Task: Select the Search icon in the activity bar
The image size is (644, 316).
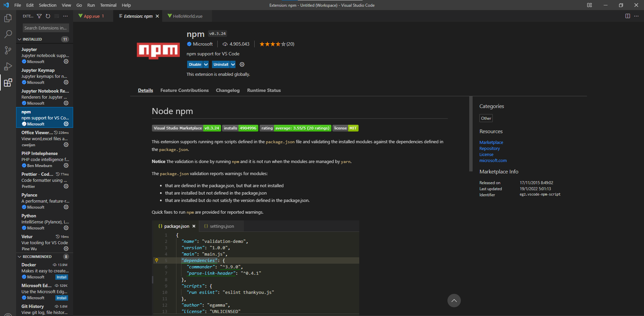Action: 8,34
